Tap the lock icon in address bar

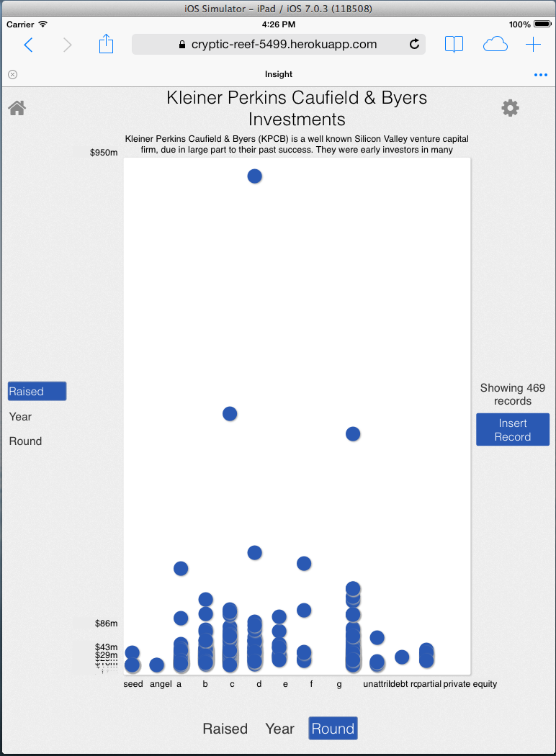(x=181, y=45)
